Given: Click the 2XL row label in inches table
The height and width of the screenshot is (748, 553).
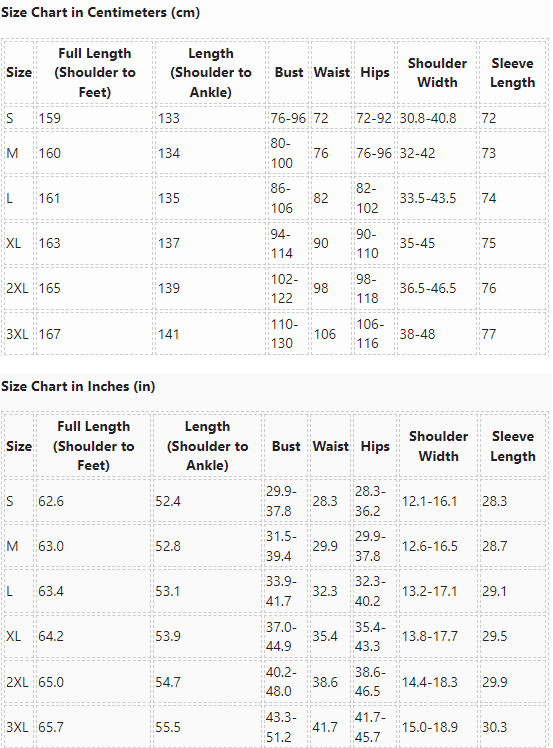Looking at the screenshot, I should [17, 682].
